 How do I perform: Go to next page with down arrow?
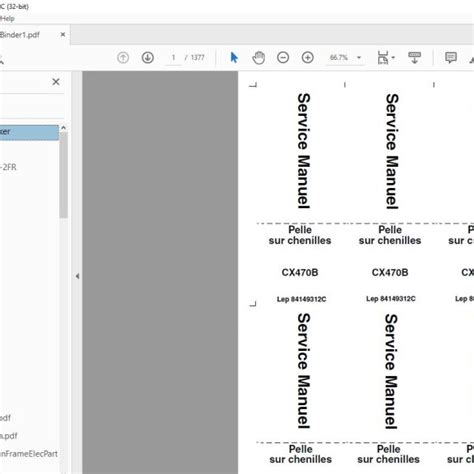coord(148,58)
